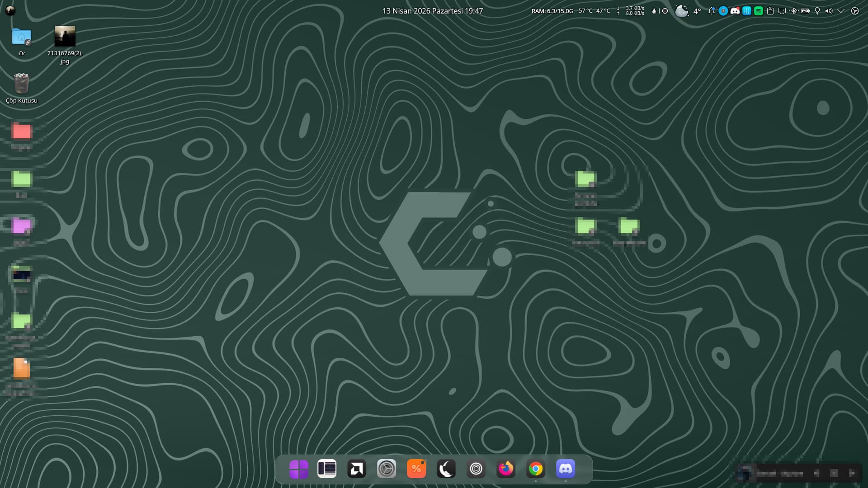Open Firefox from the dock
Viewport: 868px width, 488px height.
[506, 469]
